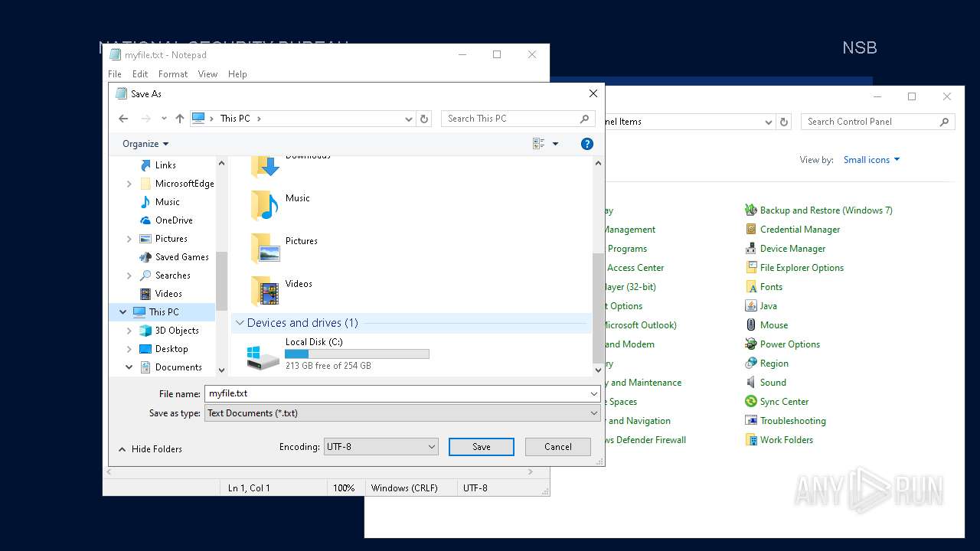This screenshot has width=980, height=551.
Task: Select Desktop in navigation tree
Action: point(171,349)
